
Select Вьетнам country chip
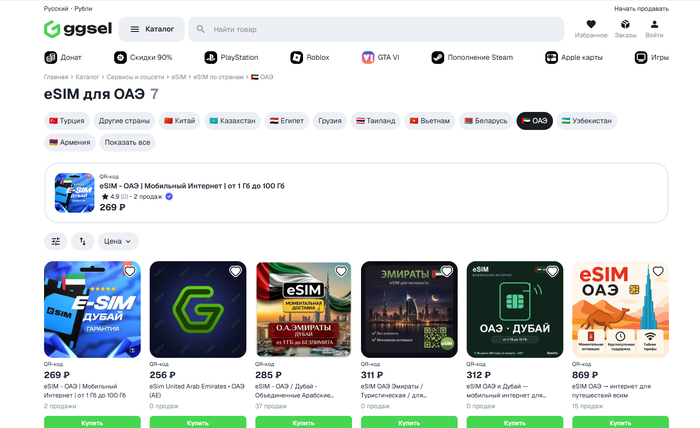pyautogui.click(x=429, y=121)
